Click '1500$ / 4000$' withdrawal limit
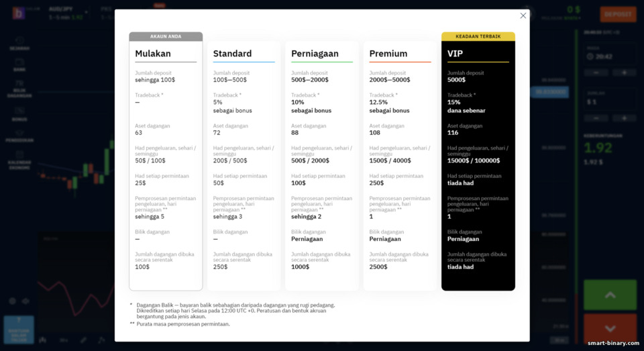 pos(390,160)
